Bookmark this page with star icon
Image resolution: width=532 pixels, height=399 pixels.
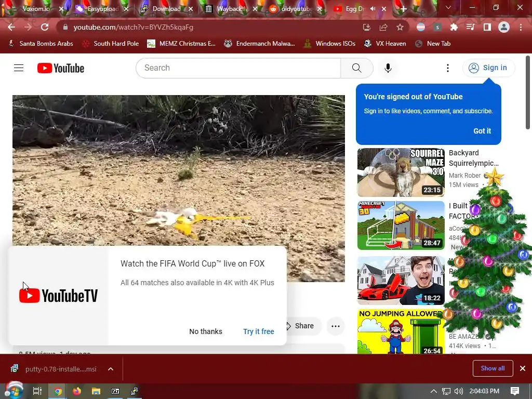400,27
